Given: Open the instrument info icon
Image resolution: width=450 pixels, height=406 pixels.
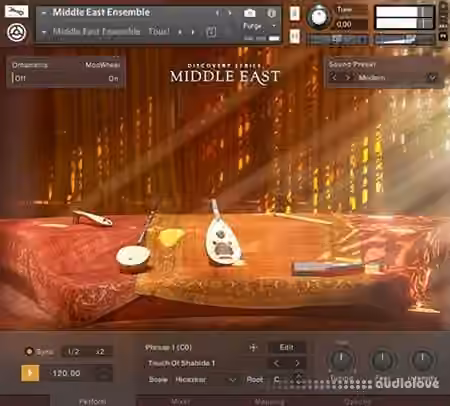Looking at the screenshot, I should point(271,13).
